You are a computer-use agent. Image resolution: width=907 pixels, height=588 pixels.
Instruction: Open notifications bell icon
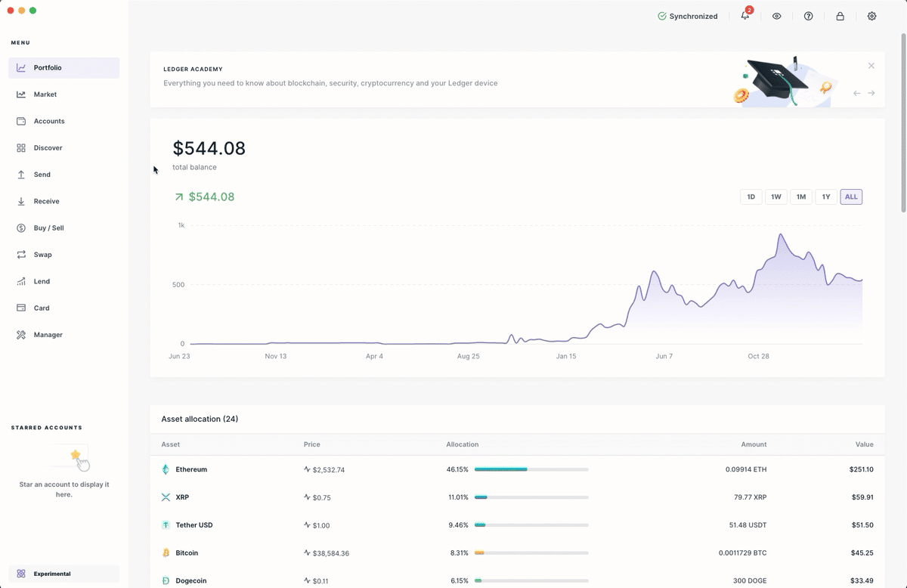click(745, 16)
